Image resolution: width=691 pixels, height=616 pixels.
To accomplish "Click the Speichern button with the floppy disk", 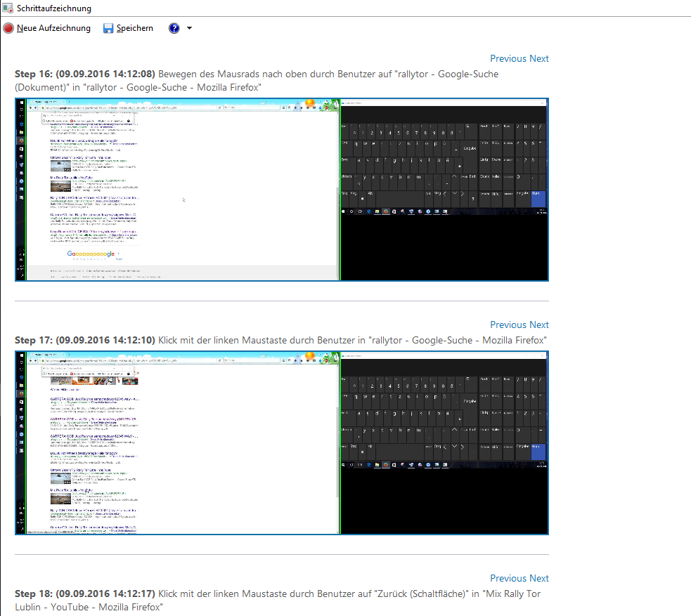I will (x=108, y=28).
